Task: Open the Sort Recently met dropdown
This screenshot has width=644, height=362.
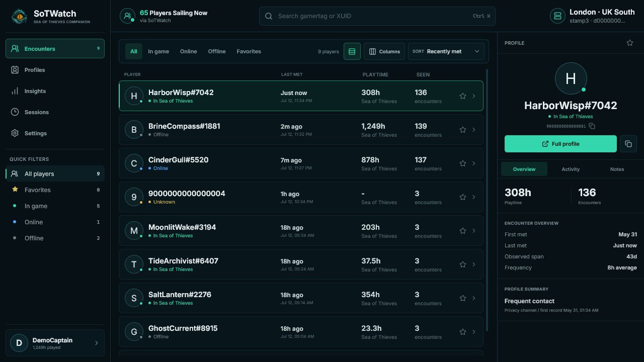Action: [446, 51]
